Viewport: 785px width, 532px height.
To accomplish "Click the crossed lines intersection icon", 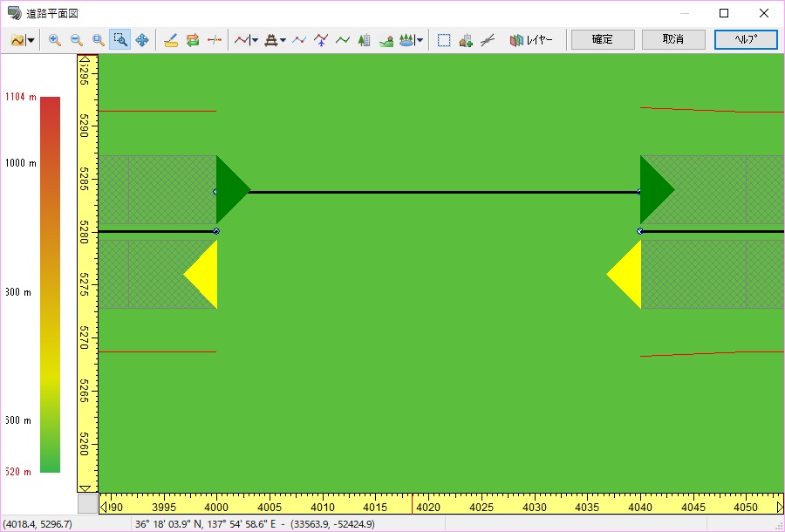I will [x=488, y=40].
